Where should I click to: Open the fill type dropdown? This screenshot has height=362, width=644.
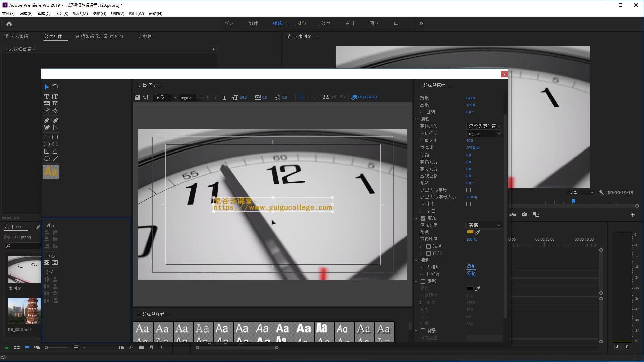point(484,225)
